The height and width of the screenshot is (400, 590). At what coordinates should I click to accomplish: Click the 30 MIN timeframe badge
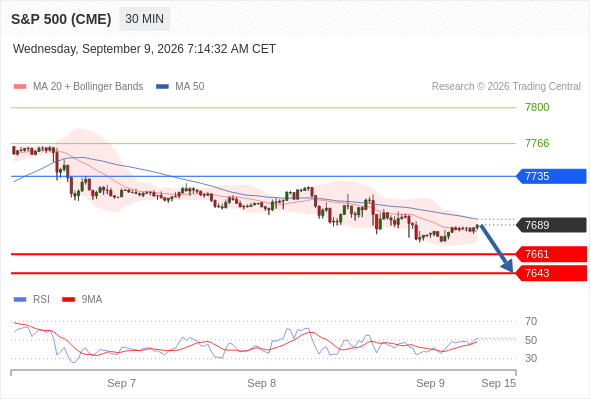tap(144, 19)
